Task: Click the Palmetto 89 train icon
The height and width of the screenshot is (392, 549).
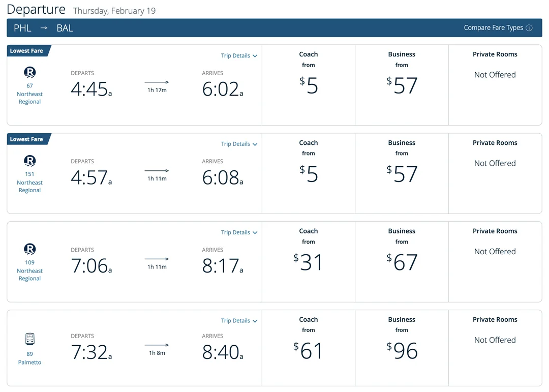Action: tap(29, 339)
